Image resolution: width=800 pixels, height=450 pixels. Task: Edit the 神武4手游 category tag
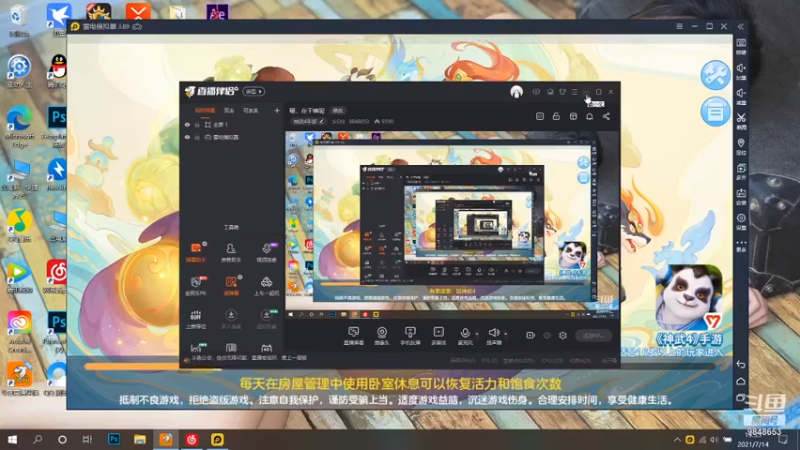pos(308,121)
